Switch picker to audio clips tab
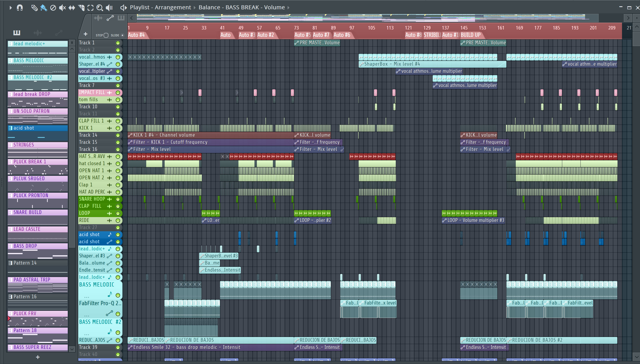 pos(38,32)
